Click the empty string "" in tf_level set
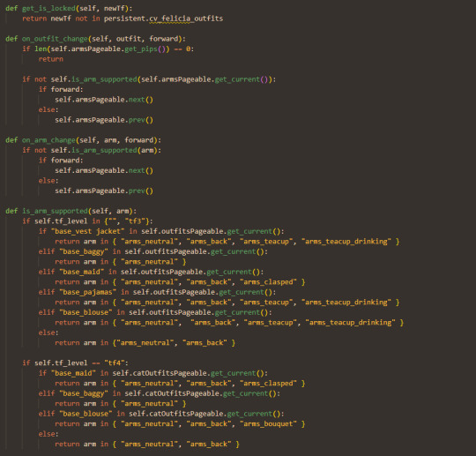Viewport: 476px width, 456px height. coord(112,221)
